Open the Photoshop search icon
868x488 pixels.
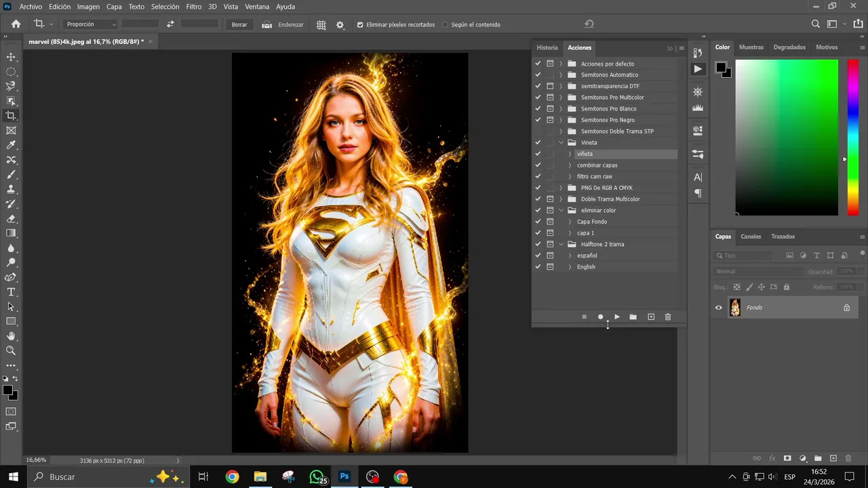(x=816, y=24)
